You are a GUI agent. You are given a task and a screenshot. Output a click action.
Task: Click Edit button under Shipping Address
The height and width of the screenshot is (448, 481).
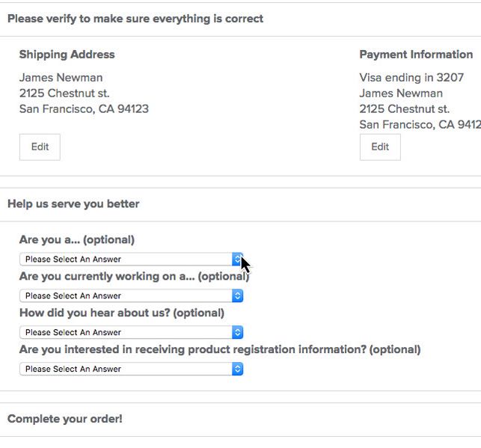point(40,147)
